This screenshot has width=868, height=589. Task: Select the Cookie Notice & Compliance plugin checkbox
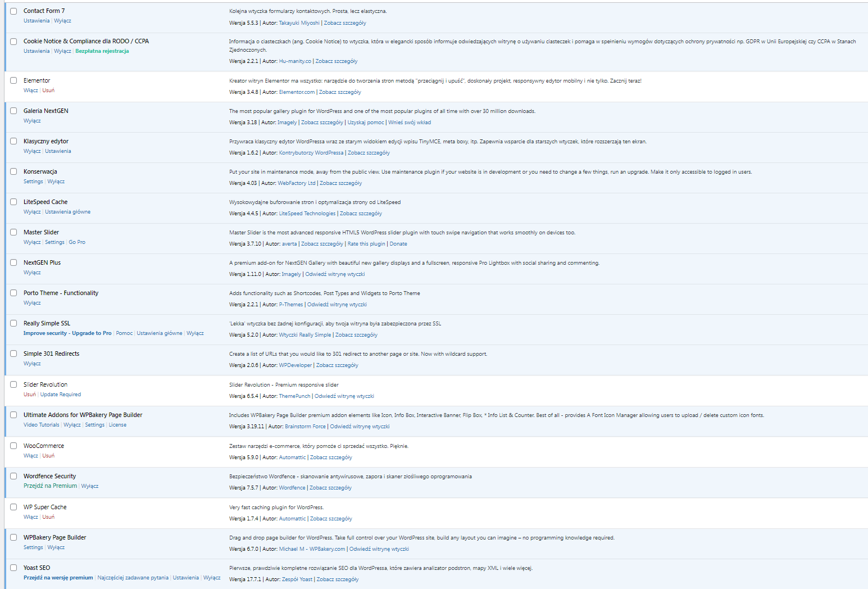pyautogui.click(x=13, y=41)
